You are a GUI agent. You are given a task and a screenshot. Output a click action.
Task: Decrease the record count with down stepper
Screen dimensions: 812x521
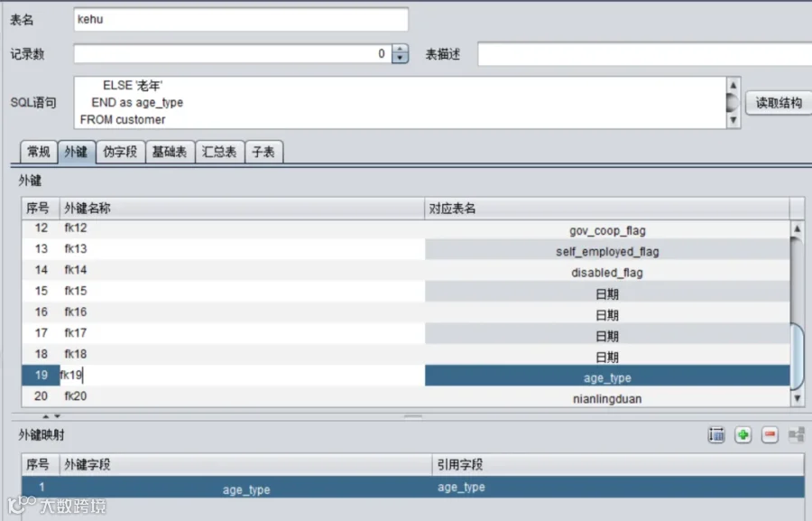tap(400, 58)
